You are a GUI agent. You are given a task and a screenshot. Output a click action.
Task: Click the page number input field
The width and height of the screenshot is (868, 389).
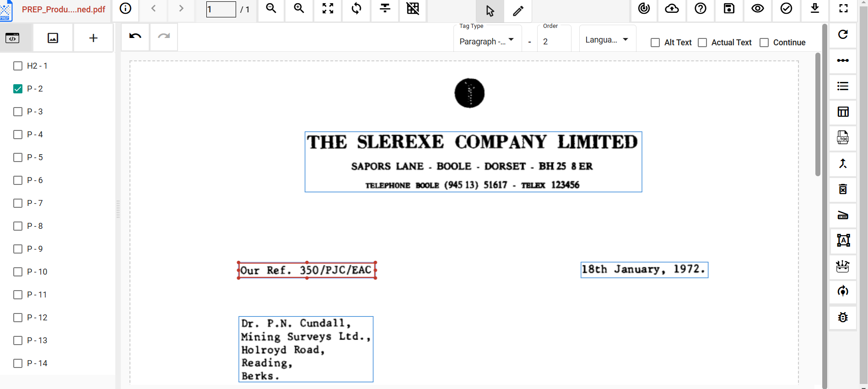coord(221,9)
